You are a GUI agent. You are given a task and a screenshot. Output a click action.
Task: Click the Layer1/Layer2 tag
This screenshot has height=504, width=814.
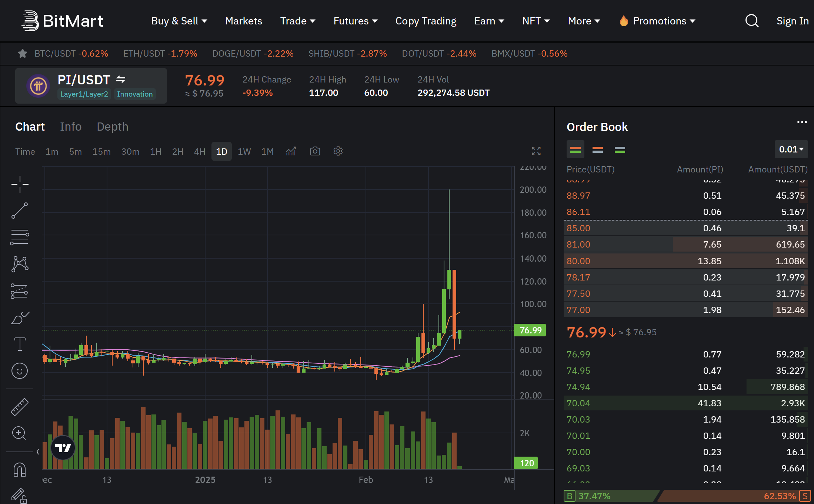tap(84, 94)
